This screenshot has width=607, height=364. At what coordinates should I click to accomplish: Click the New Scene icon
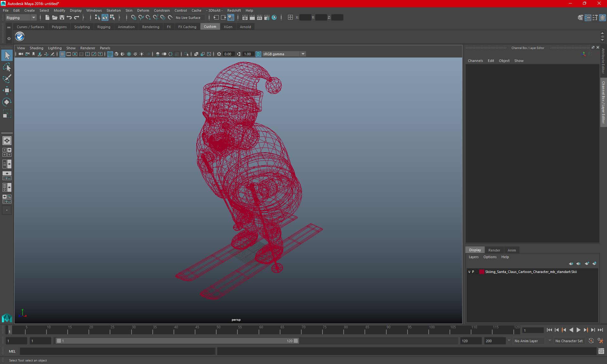47,18
